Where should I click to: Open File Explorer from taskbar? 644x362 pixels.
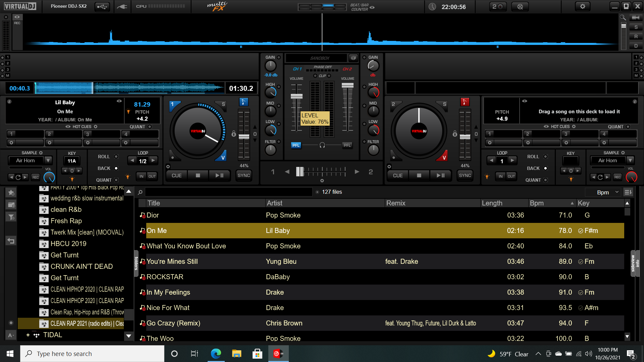pyautogui.click(x=236, y=354)
